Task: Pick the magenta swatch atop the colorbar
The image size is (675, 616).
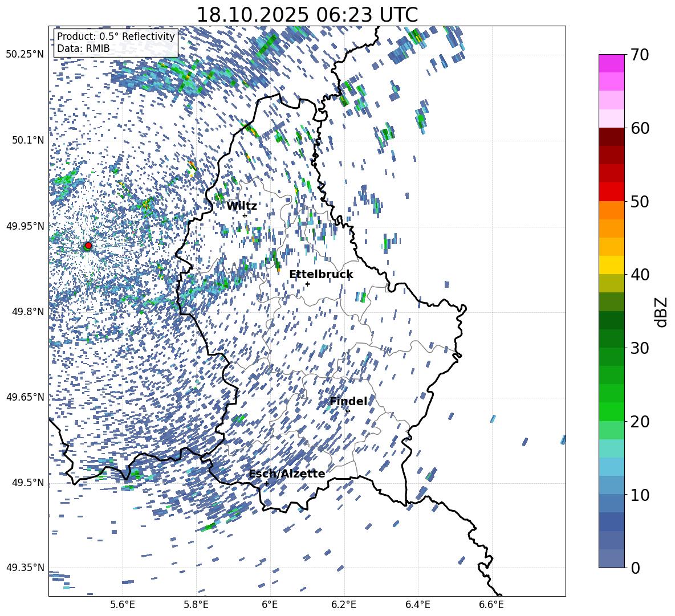Action: [612, 63]
